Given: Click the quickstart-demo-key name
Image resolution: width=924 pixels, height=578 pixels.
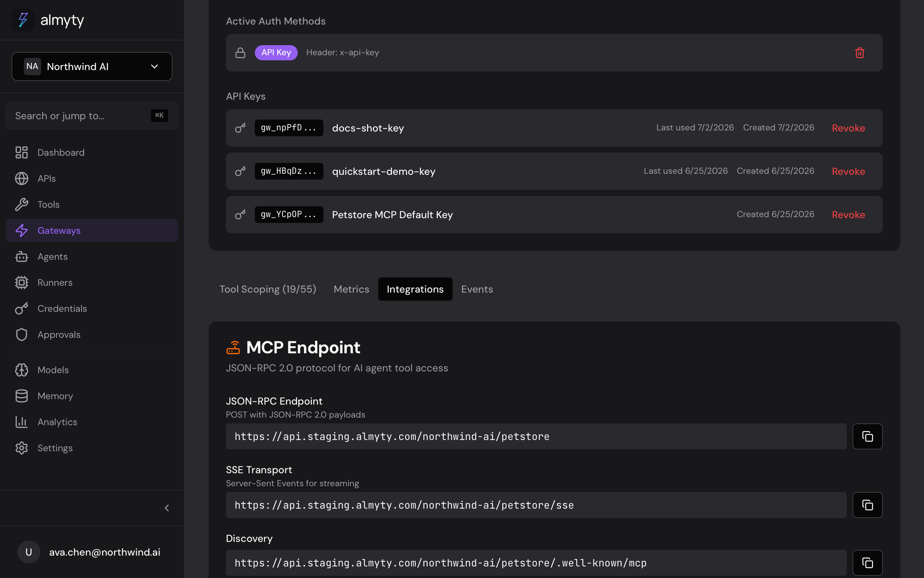Looking at the screenshot, I should point(384,171).
